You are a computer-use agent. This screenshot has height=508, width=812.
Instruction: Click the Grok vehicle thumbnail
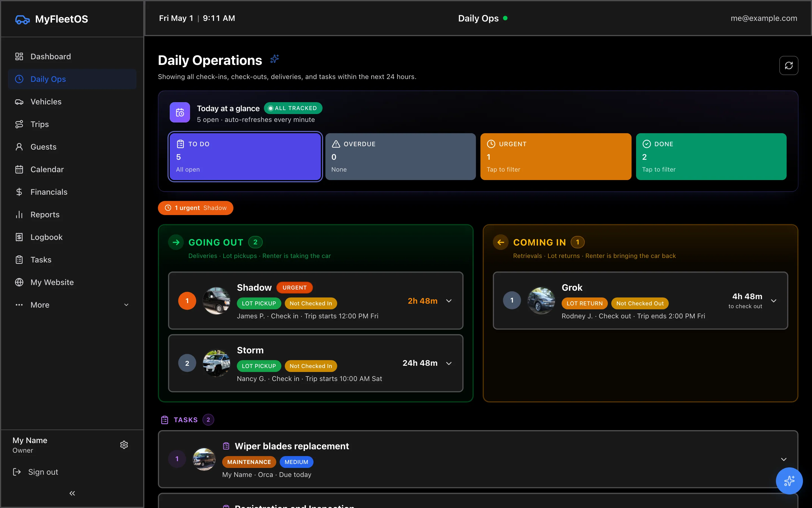click(541, 301)
